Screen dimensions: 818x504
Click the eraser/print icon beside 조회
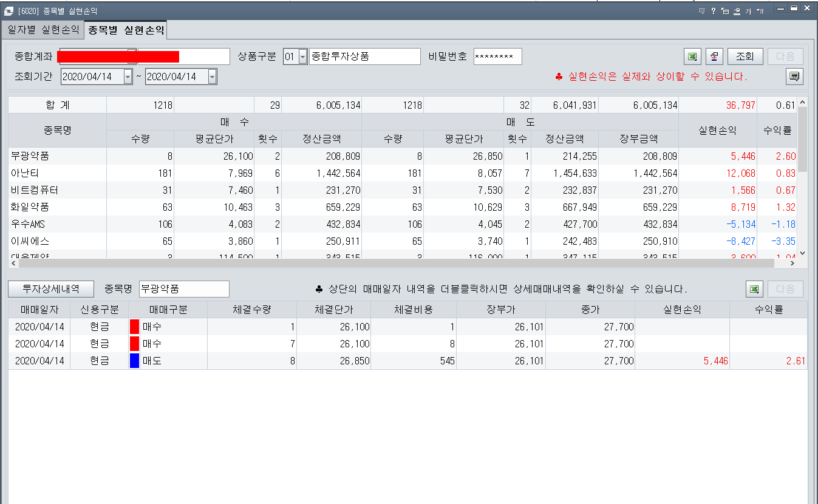(715, 56)
